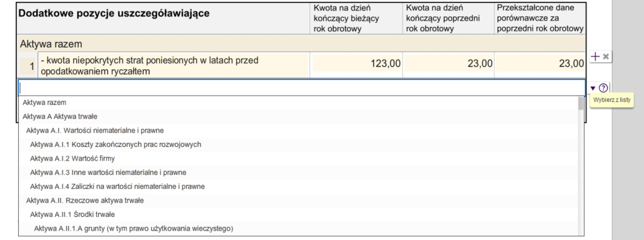This screenshot has width=644, height=240.
Task: Pick 'A.II.1.A grunty' list option
Action: coord(298,229)
